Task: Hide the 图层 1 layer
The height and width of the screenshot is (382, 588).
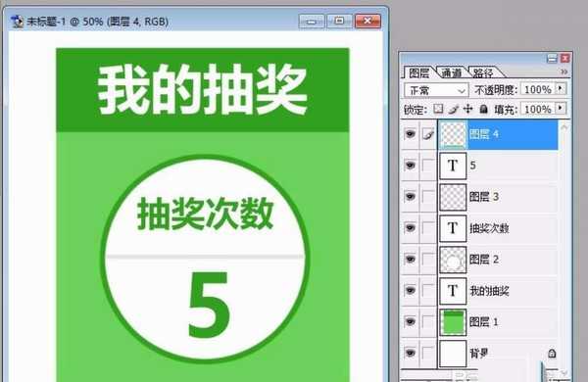Action: point(410,321)
